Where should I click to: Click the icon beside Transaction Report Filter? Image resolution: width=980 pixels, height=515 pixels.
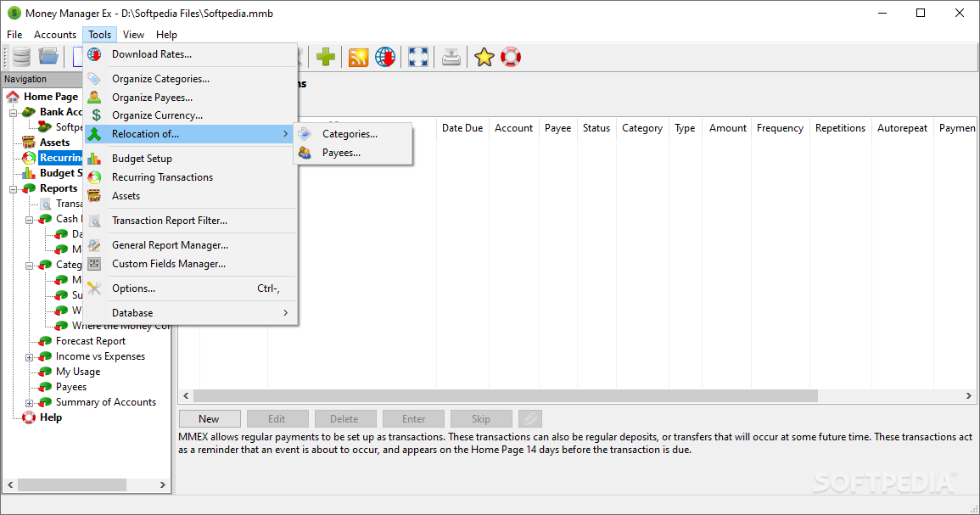pos(94,221)
